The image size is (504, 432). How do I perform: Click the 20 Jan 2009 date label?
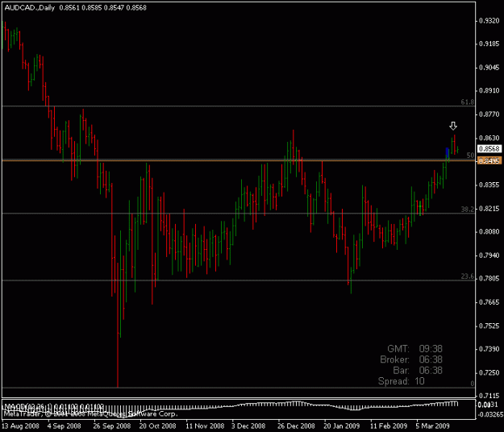[342, 426]
